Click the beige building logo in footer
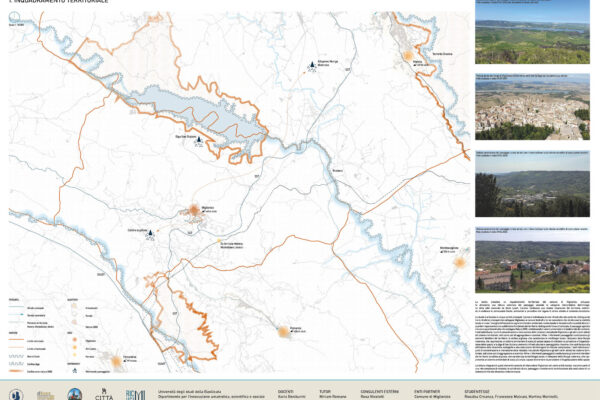The width and height of the screenshot is (600, 400). [45, 395]
